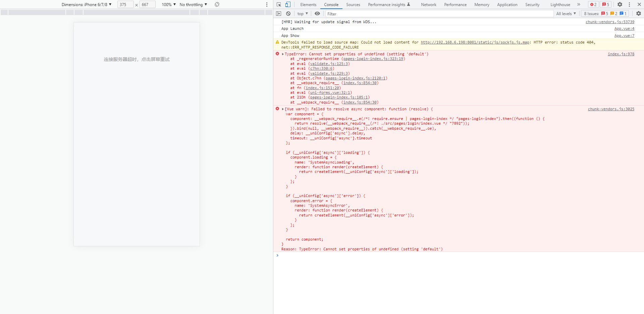The width and height of the screenshot is (644, 314).
Task: Open the Performance tab
Action: click(455, 5)
